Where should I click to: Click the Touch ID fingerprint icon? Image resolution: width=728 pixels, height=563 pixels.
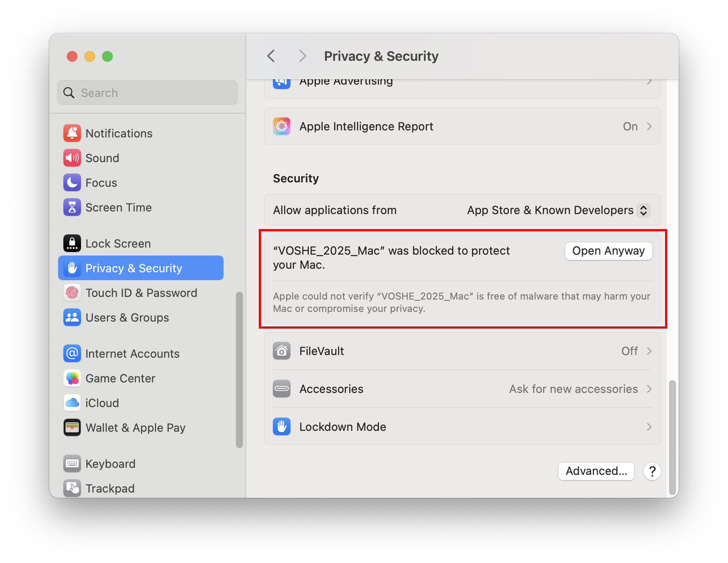coord(72,293)
